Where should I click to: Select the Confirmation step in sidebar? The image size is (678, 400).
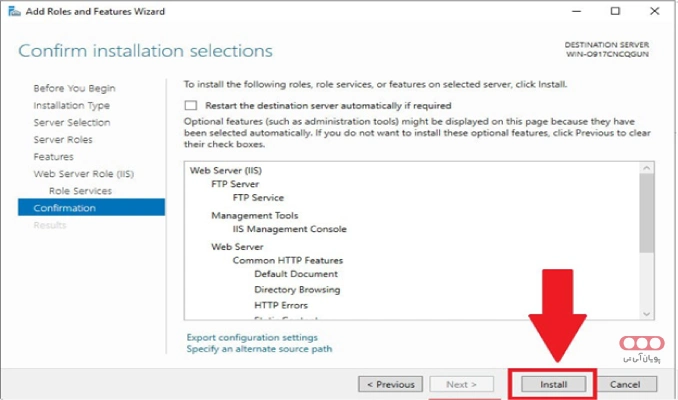pos(65,208)
